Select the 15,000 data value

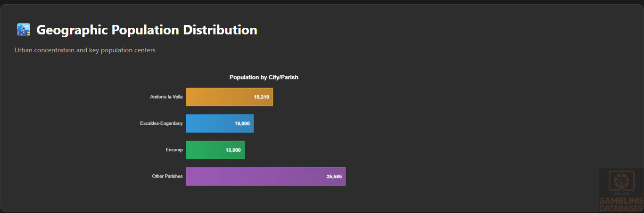242,123
